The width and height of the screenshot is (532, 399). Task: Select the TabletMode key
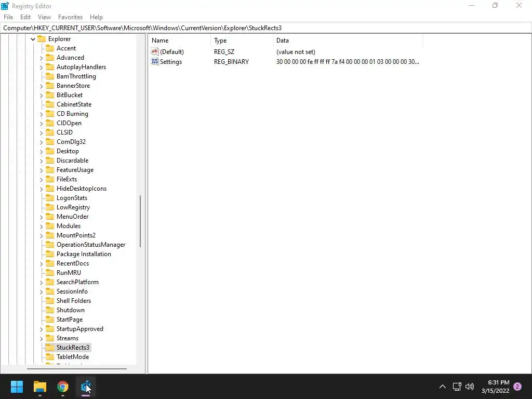(73, 357)
